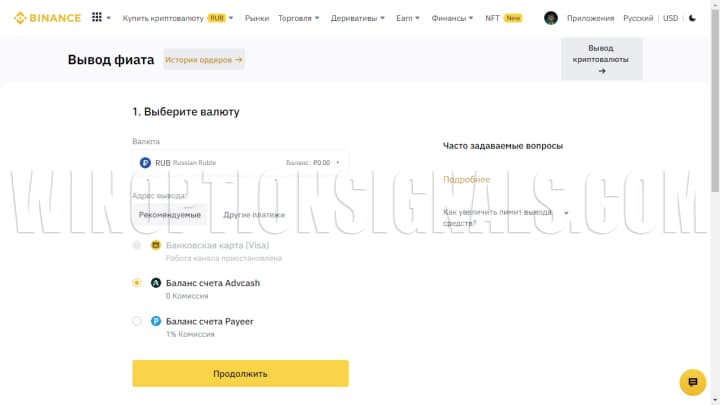Open the chat support bubble icon
The height and width of the screenshot is (405, 720).
click(x=692, y=382)
